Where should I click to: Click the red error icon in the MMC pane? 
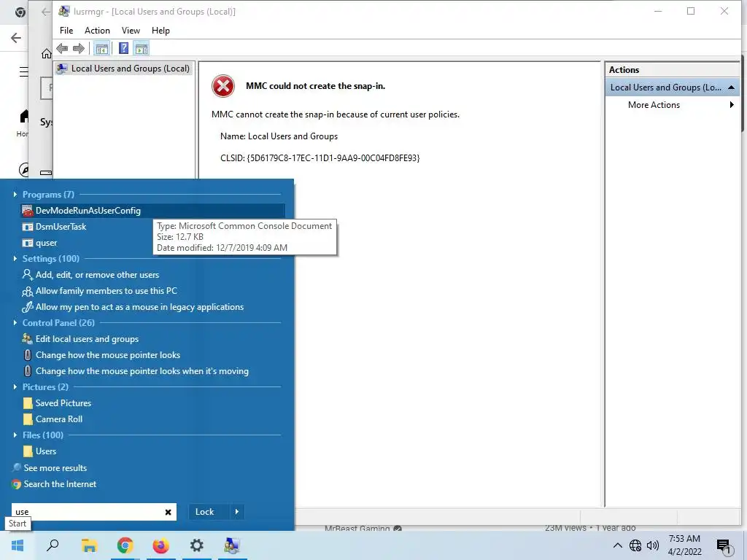tap(223, 86)
